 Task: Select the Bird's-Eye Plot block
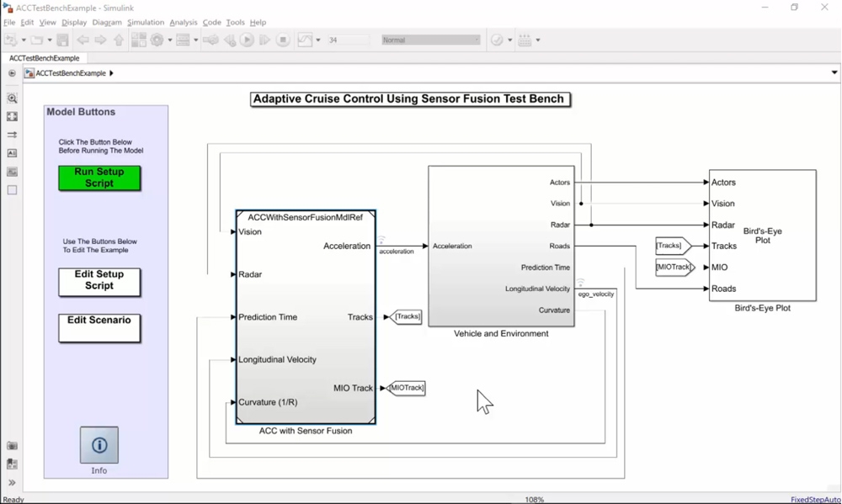click(x=763, y=235)
